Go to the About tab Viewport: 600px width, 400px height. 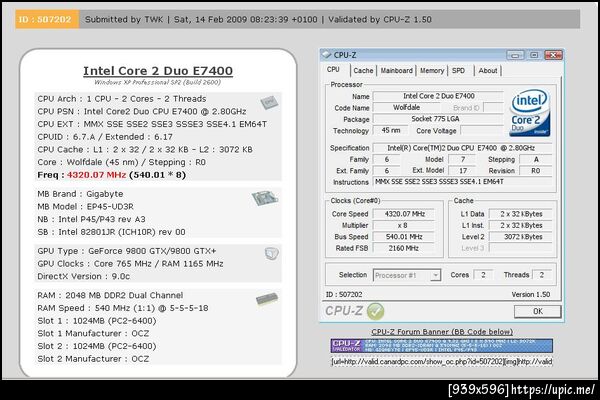(488, 70)
